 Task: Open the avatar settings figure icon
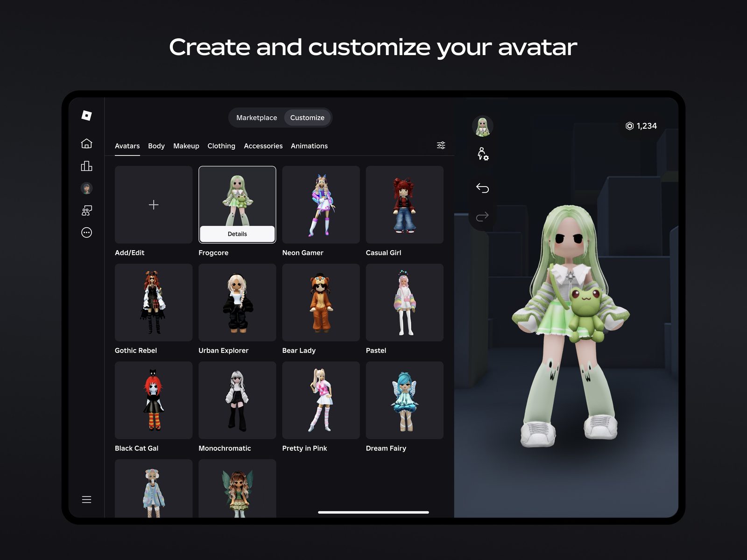click(482, 154)
